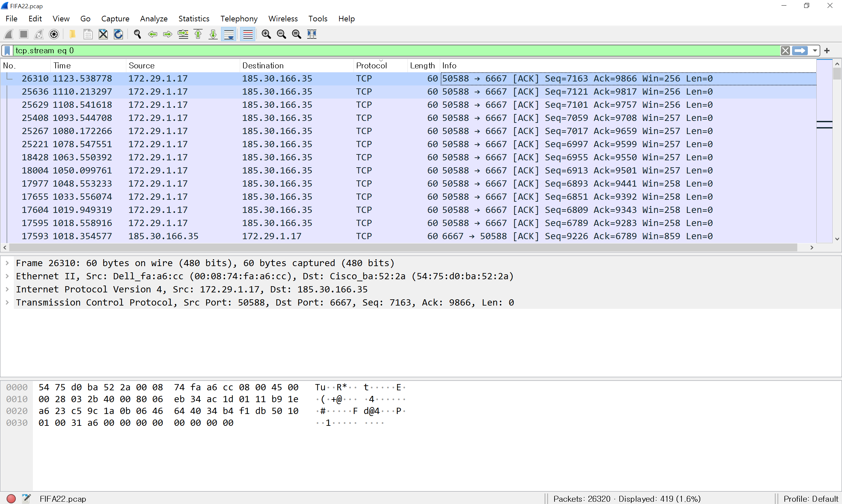Image resolution: width=842 pixels, height=504 pixels.
Task: Go to specified packet icon
Action: click(x=183, y=34)
